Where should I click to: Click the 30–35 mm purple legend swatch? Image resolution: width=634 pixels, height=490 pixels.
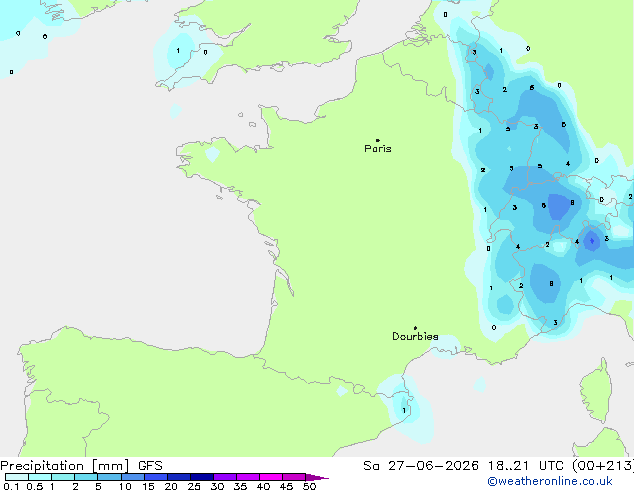pyautogui.click(x=225, y=477)
